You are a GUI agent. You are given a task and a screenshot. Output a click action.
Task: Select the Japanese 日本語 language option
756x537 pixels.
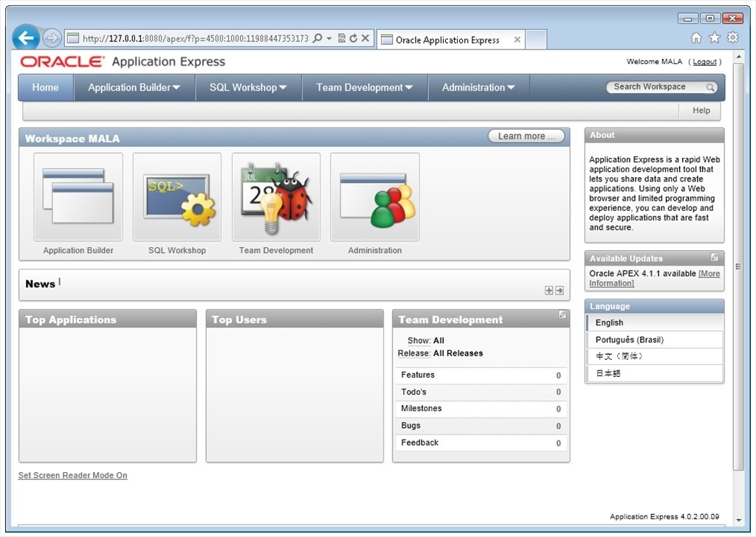[654, 373]
